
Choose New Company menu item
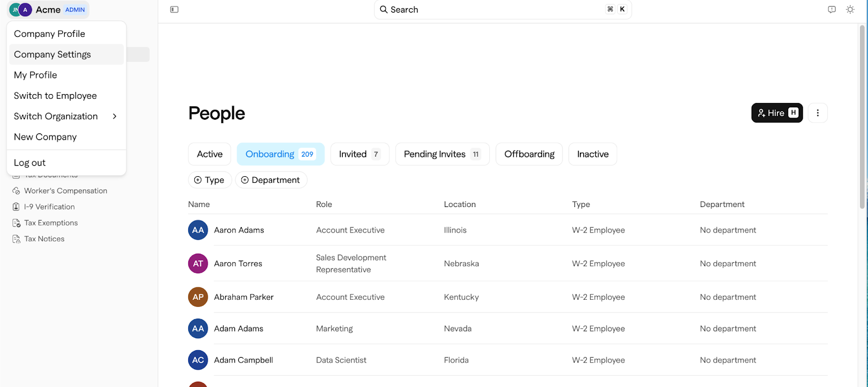pos(66,137)
